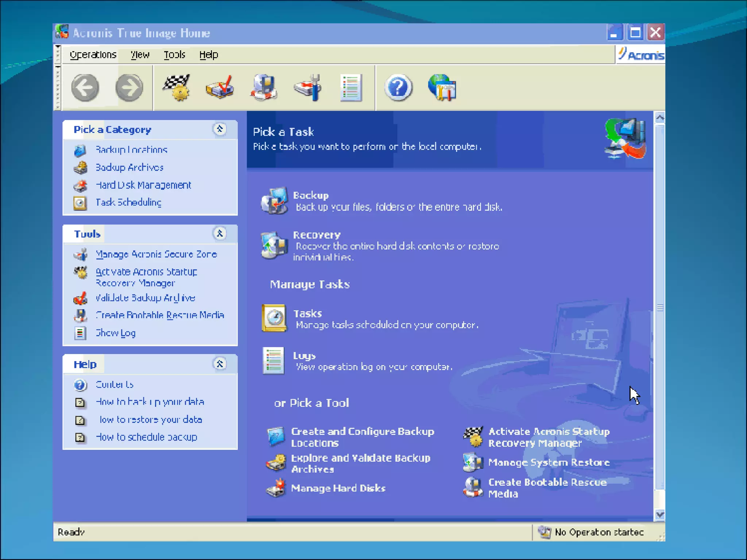Collapse the Pick a Category panel
The image size is (747, 560).
coord(220,129)
